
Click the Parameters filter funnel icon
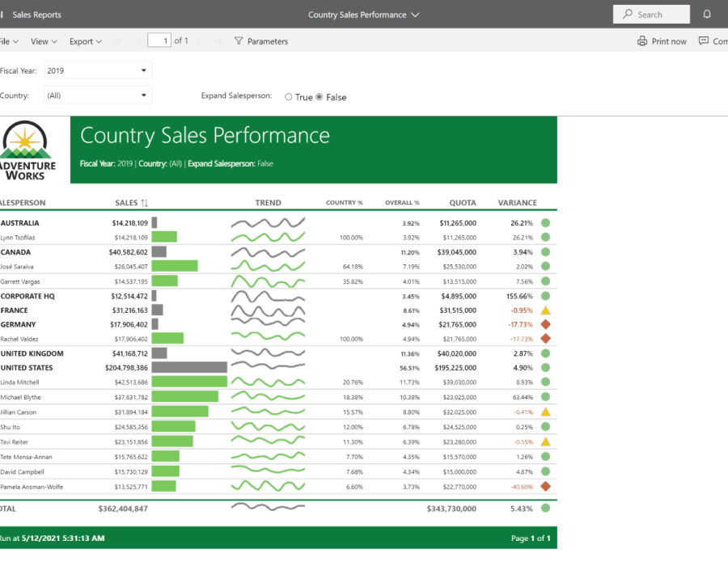(239, 41)
